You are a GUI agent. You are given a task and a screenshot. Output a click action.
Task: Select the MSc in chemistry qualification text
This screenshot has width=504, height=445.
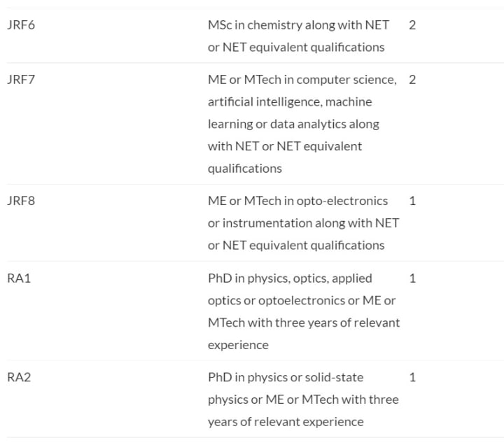[299, 25]
